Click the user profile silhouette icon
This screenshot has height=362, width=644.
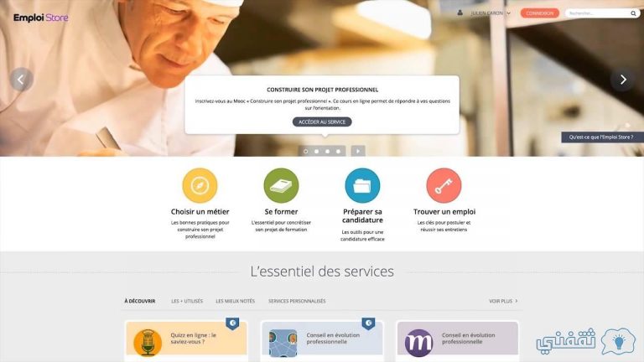(x=460, y=13)
